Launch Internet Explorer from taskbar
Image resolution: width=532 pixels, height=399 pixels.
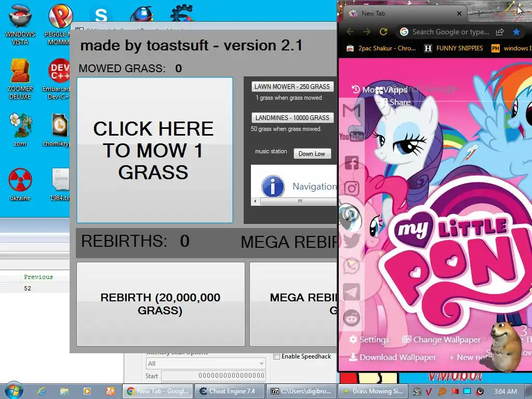pyautogui.click(x=42, y=391)
